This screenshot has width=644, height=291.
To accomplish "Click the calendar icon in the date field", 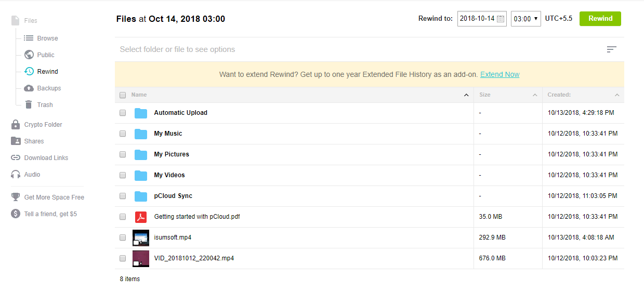I will (x=501, y=19).
